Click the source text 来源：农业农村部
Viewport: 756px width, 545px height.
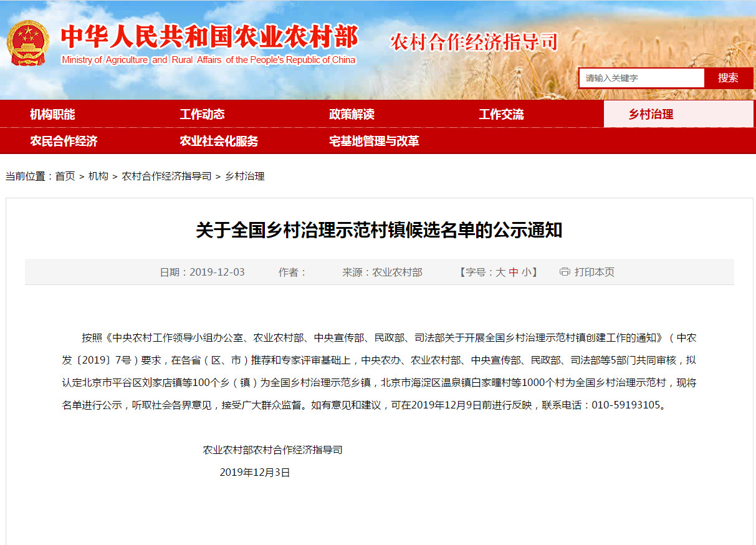(382, 272)
